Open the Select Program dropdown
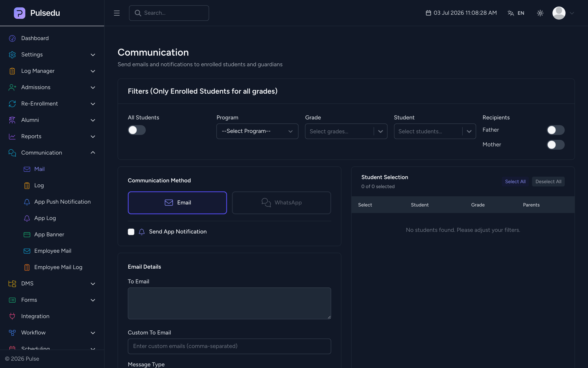Image resolution: width=588 pixels, height=368 pixels. click(x=257, y=131)
